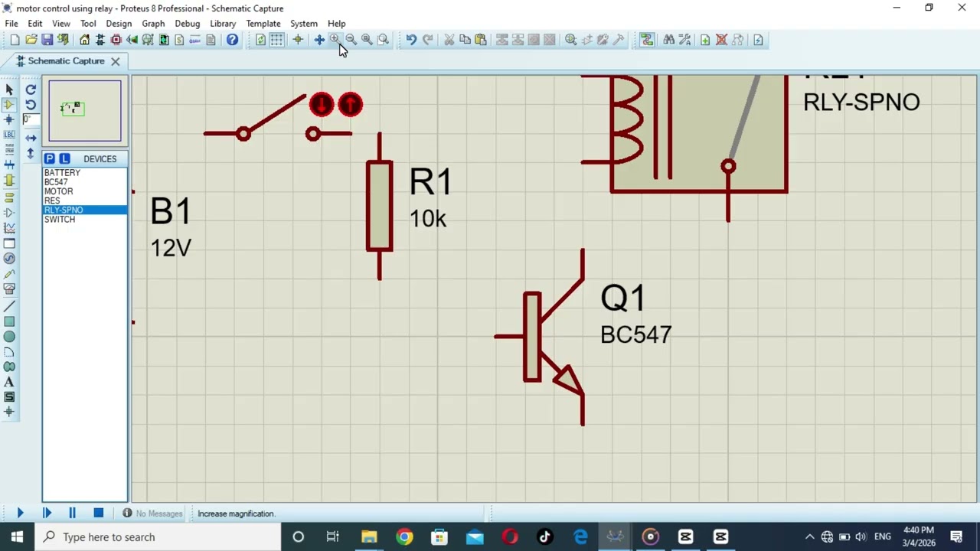Run the Electrical Rules Check icon
This screenshot has width=980, height=551.
pos(758,40)
